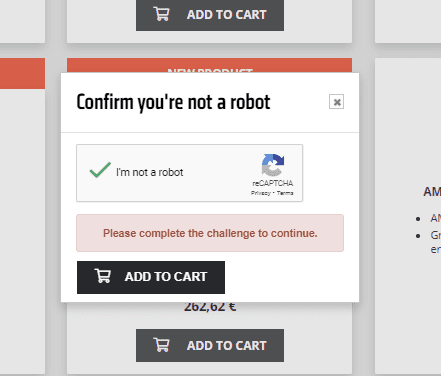
Task: Click the cart icon in bottom button
Action: [162, 345]
